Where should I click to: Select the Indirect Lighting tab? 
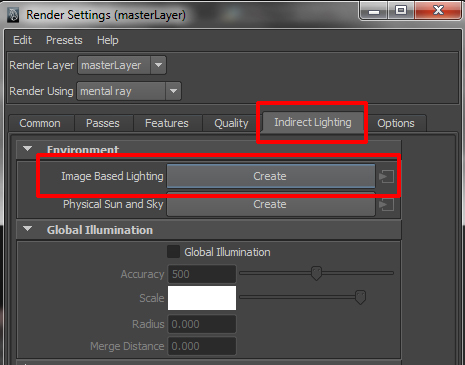(313, 122)
